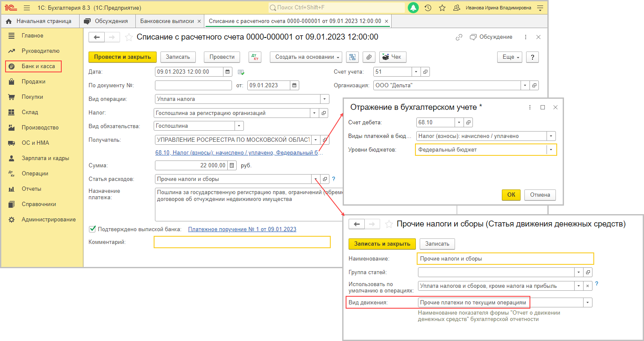The height and width of the screenshot is (341, 644).
Task: Clear 'Использовать по умолчанию' field
Action: [588, 286]
